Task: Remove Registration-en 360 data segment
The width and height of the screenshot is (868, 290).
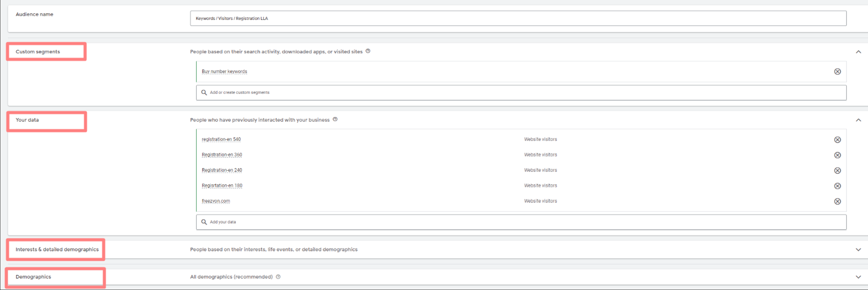Action: 837,155
